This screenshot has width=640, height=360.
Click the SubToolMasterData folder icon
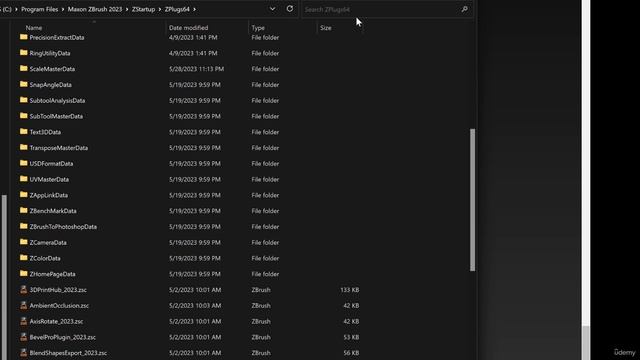click(x=24, y=116)
